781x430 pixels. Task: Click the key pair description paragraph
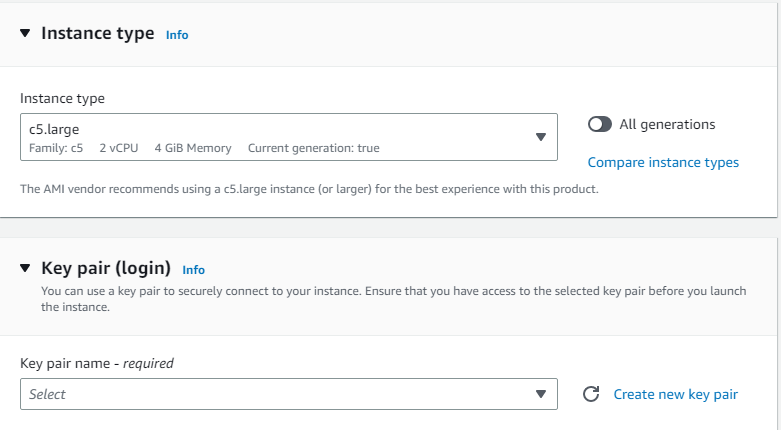click(393, 299)
